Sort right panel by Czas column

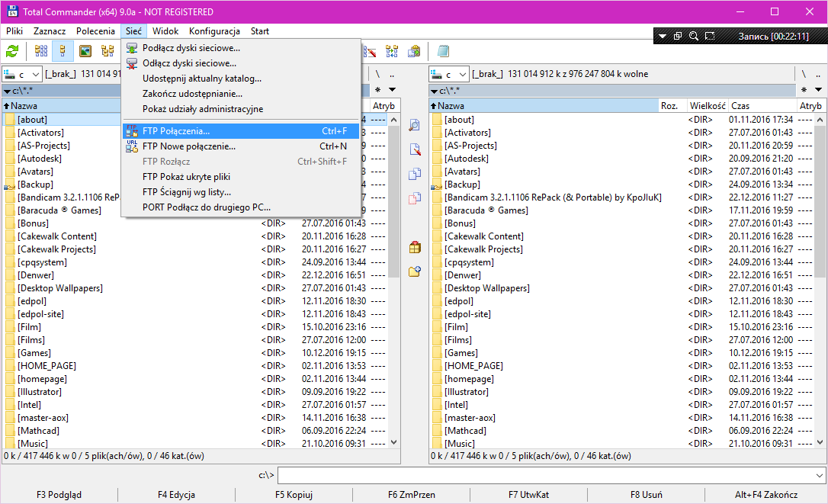pyautogui.click(x=762, y=106)
